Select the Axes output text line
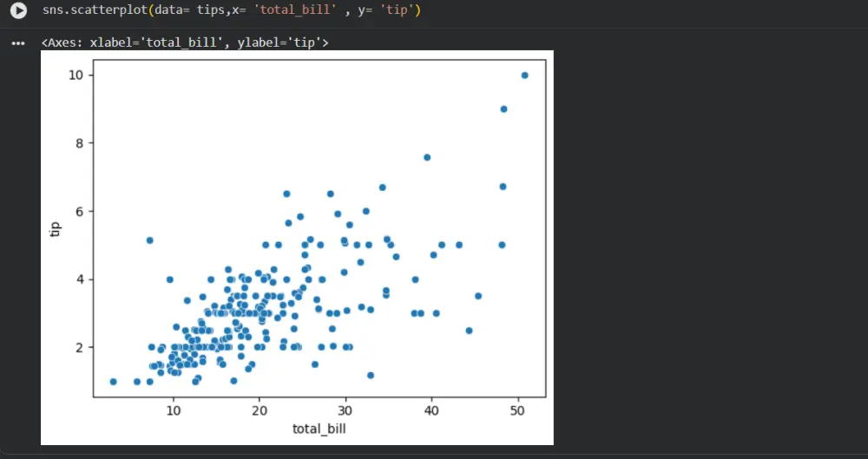This screenshot has width=868, height=459. tap(185, 43)
